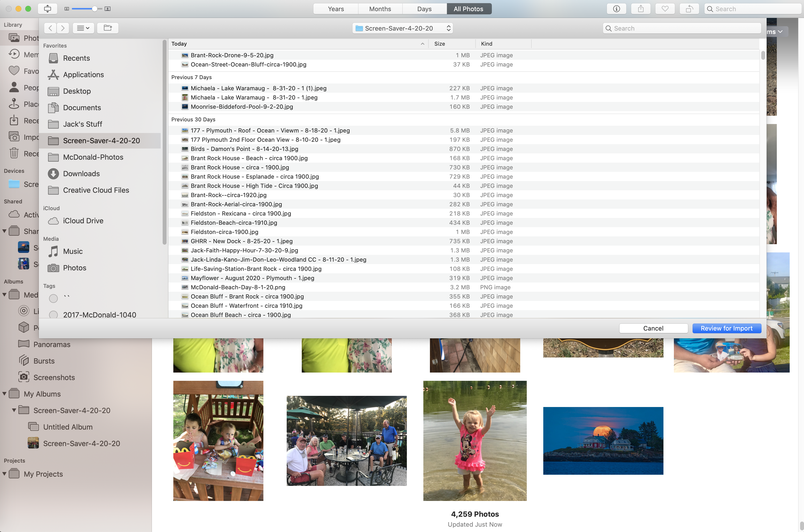Collapse the My Projects disclosure triangle
Image resolution: width=804 pixels, height=532 pixels.
pyautogui.click(x=4, y=474)
